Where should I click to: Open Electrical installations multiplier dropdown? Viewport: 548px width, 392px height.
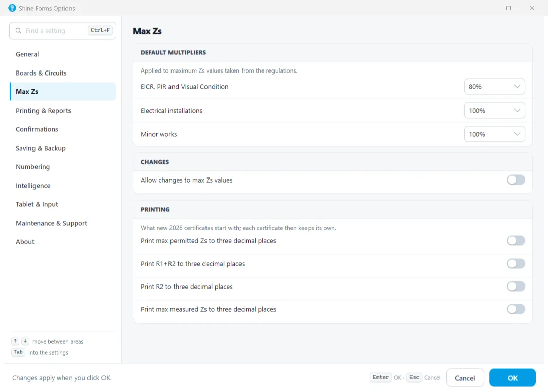(495, 111)
